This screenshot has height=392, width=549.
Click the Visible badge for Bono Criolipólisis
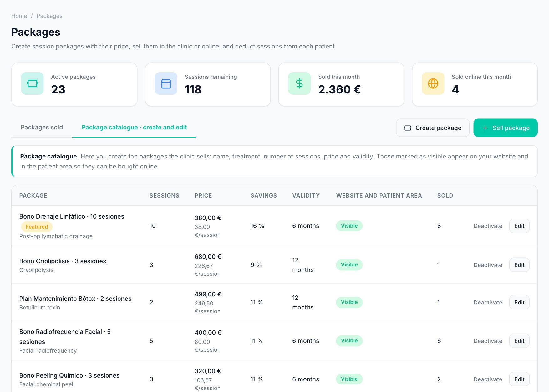(349, 265)
